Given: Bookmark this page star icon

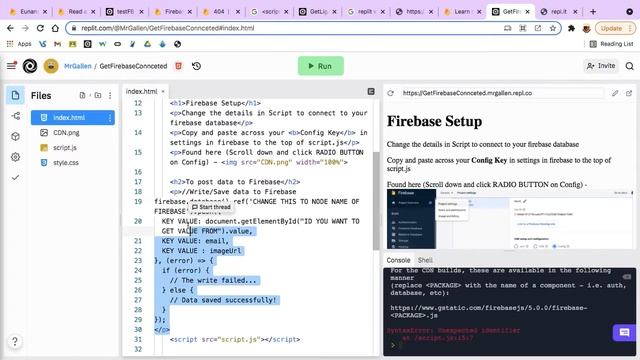Looking at the screenshot, I should (x=553, y=28).
